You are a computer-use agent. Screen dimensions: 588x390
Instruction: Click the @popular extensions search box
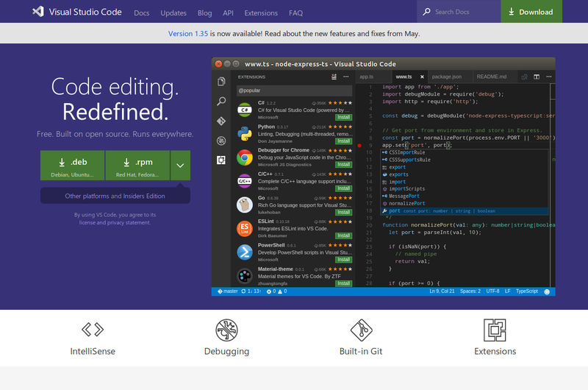click(x=294, y=91)
